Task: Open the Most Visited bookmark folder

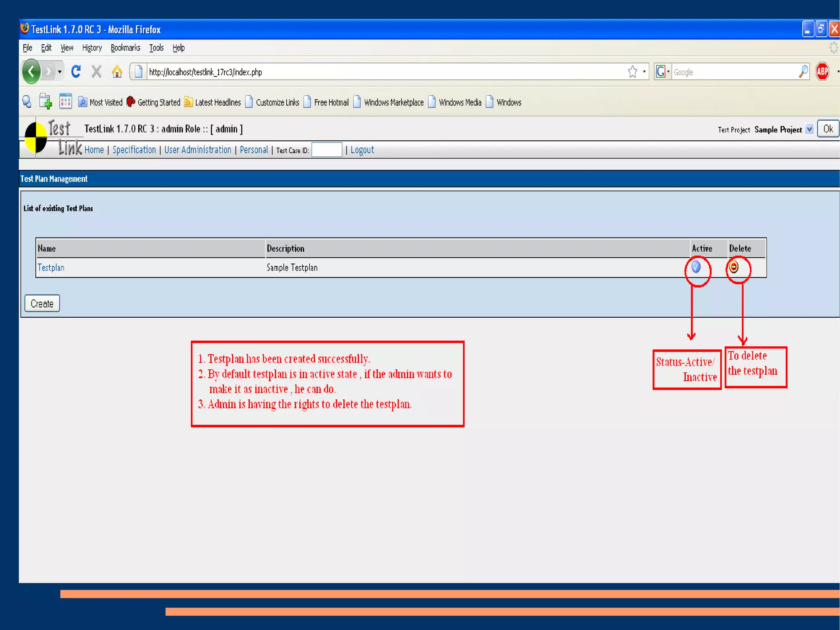Action: point(100,102)
